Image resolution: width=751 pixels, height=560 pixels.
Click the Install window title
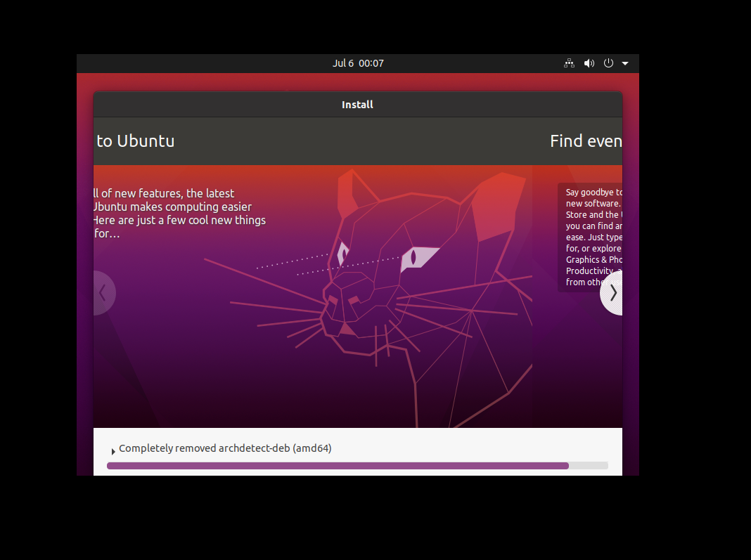pos(357,105)
